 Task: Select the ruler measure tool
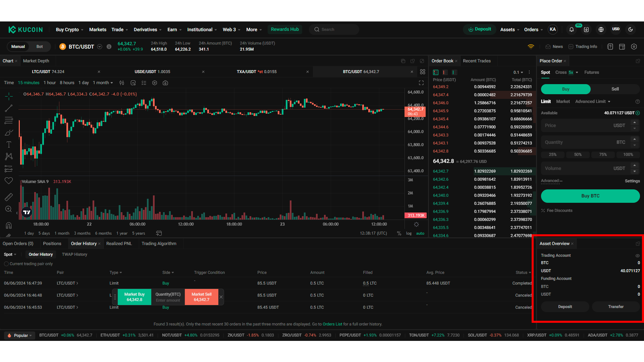pos(9,197)
